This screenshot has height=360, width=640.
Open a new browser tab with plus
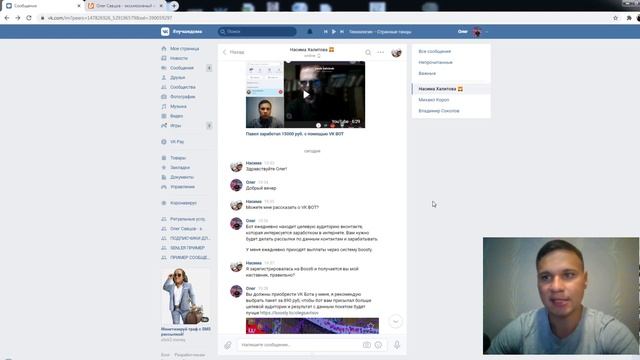[x=174, y=6]
